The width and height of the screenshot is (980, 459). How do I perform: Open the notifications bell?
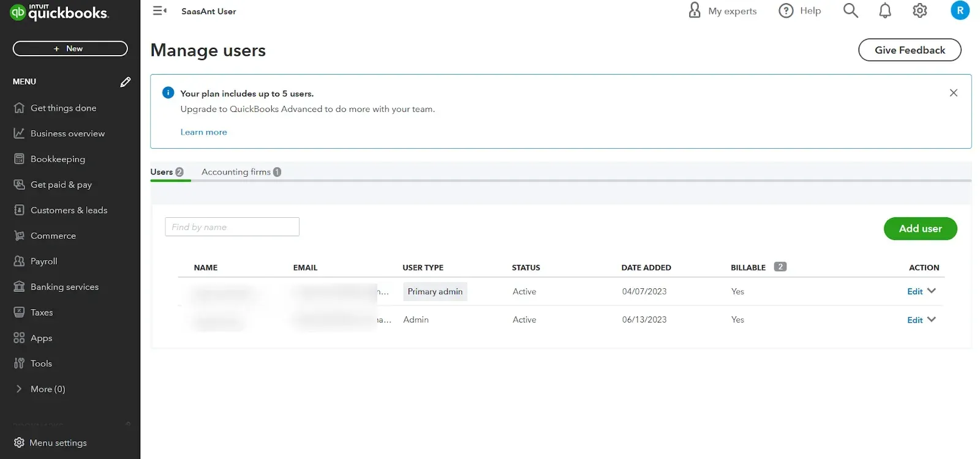[x=885, y=10]
